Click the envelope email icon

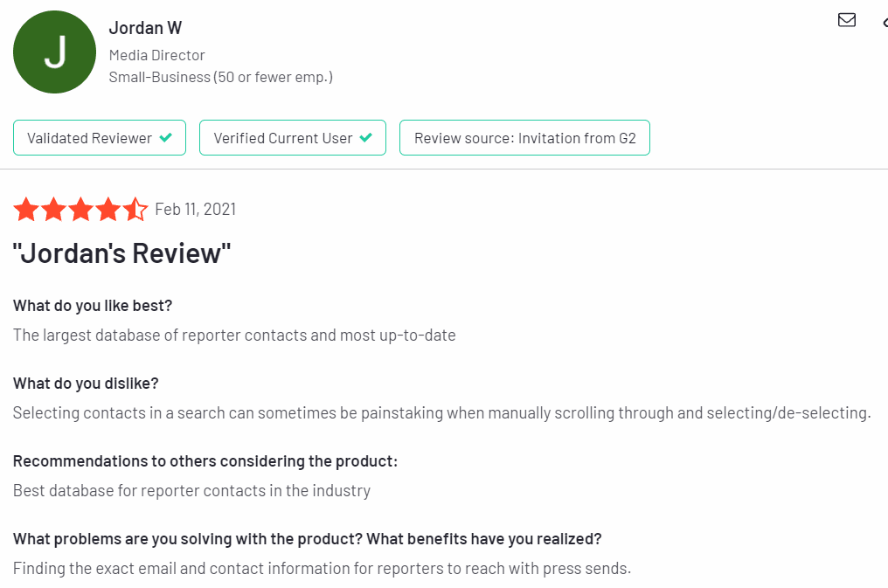point(847,20)
